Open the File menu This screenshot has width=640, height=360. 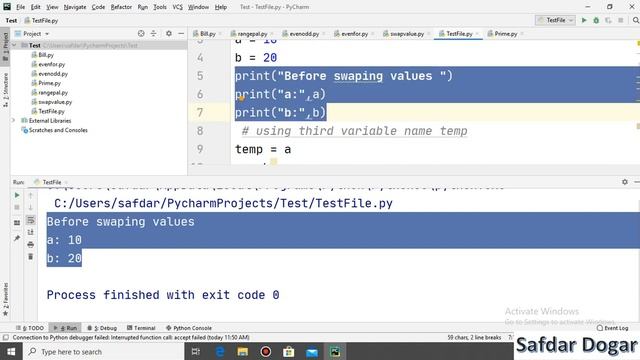20,7
